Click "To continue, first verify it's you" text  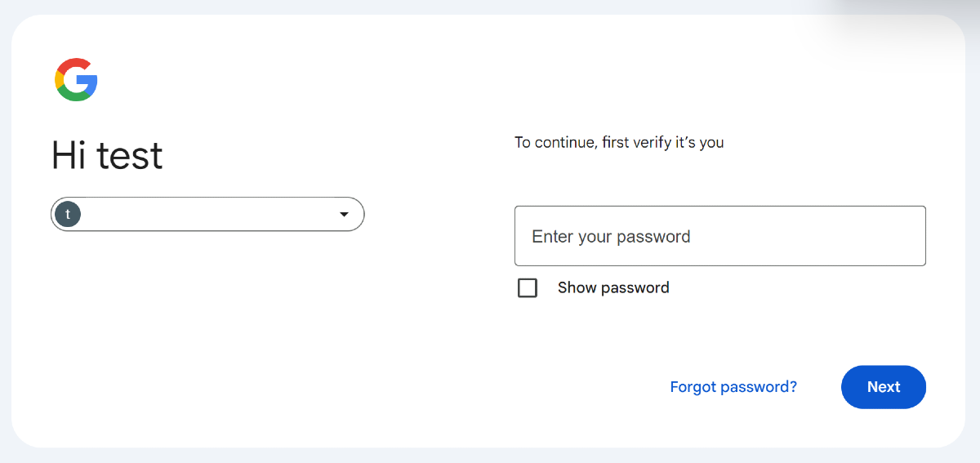tap(619, 143)
